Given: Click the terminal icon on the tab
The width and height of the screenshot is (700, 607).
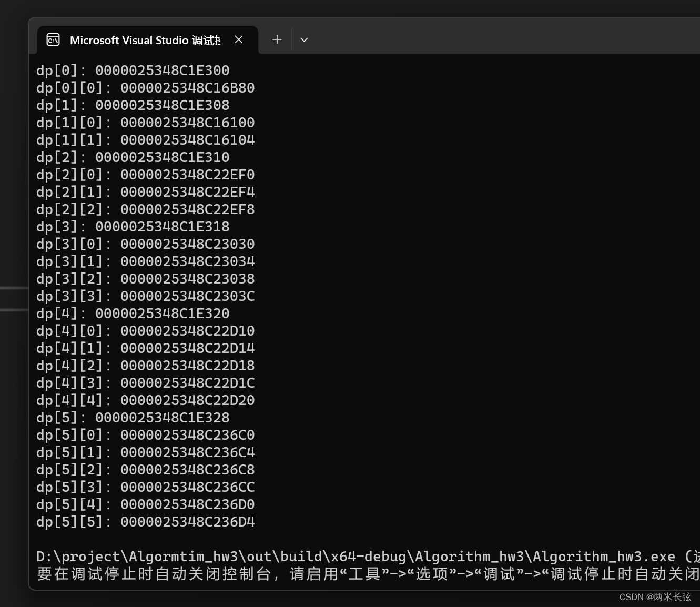Looking at the screenshot, I should [53, 40].
